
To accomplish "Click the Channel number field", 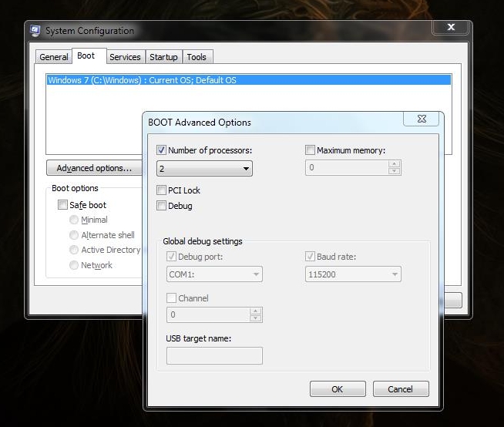I will click(x=208, y=314).
